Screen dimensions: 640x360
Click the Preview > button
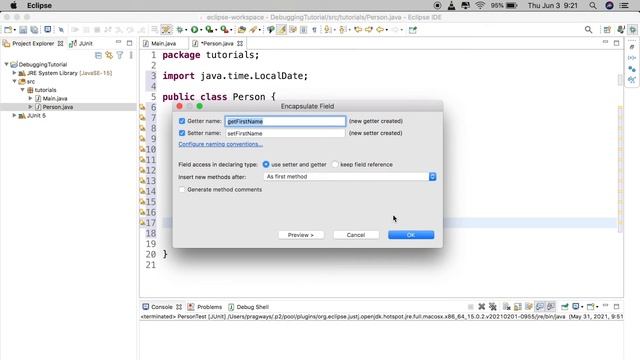click(301, 235)
